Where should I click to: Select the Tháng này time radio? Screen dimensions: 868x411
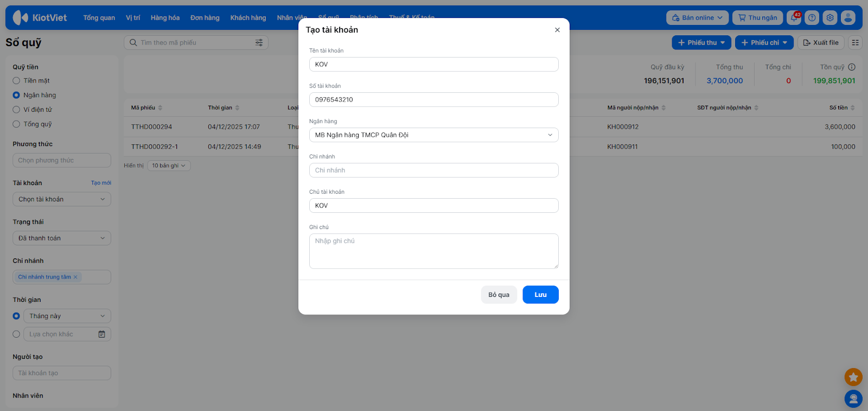tap(16, 316)
